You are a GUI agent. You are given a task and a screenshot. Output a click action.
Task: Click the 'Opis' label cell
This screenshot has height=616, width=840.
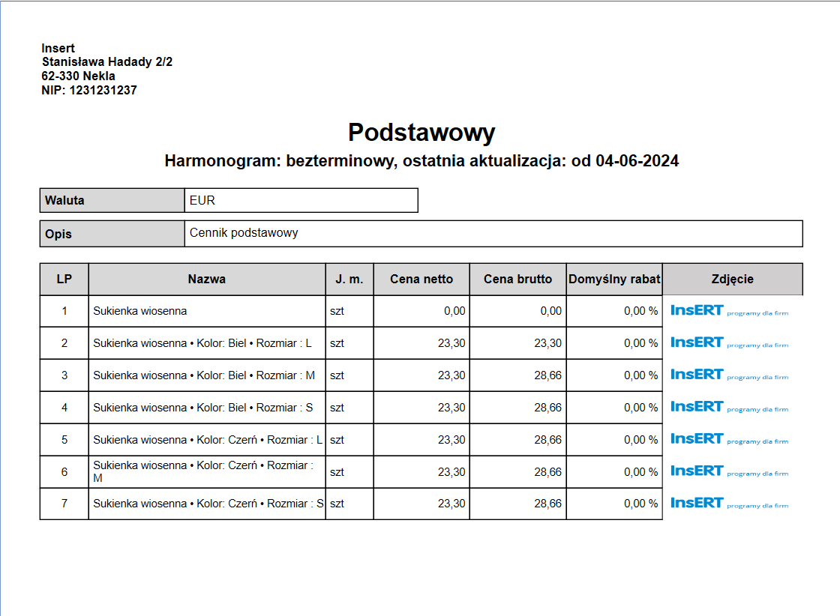click(x=112, y=234)
